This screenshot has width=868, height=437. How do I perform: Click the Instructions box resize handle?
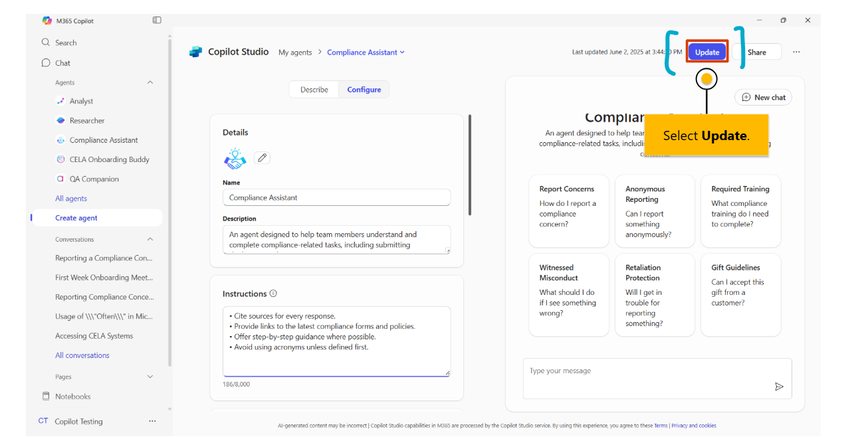click(x=447, y=373)
